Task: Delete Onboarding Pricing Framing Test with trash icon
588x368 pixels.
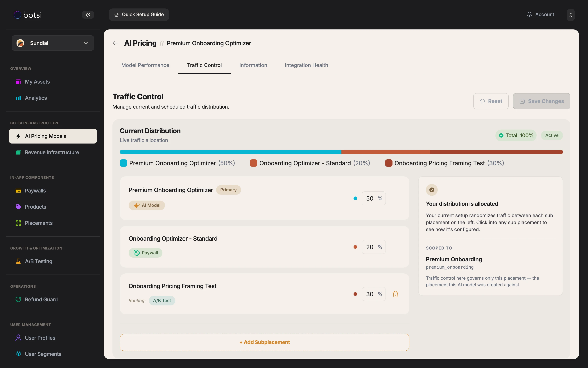Action: 395,294
